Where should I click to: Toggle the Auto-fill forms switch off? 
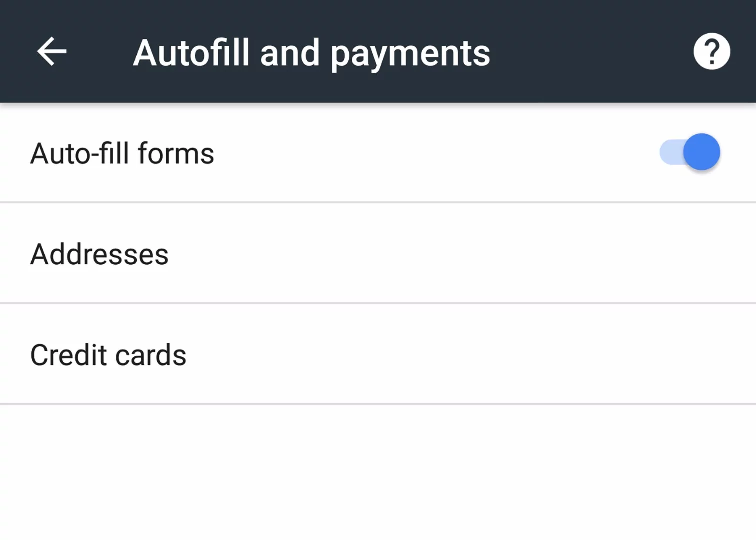pos(689,152)
